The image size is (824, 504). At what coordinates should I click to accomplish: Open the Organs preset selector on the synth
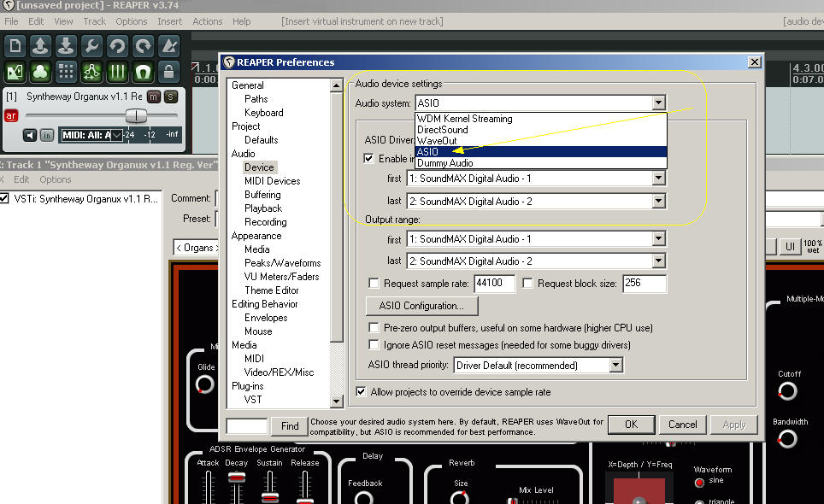click(197, 248)
